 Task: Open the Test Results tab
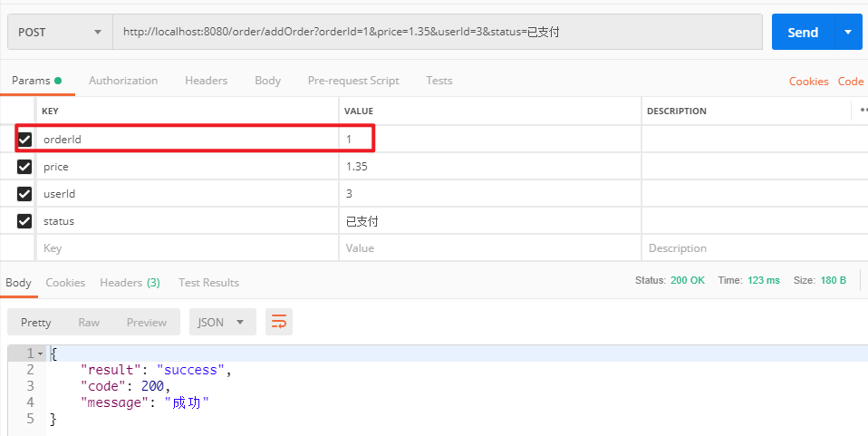pos(208,283)
